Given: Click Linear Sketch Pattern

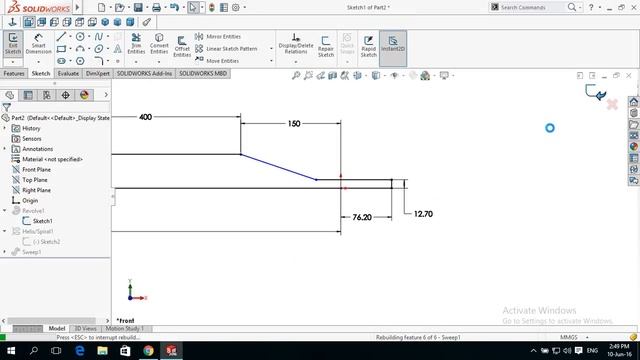Looking at the screenshot, I should coord(226,49).
